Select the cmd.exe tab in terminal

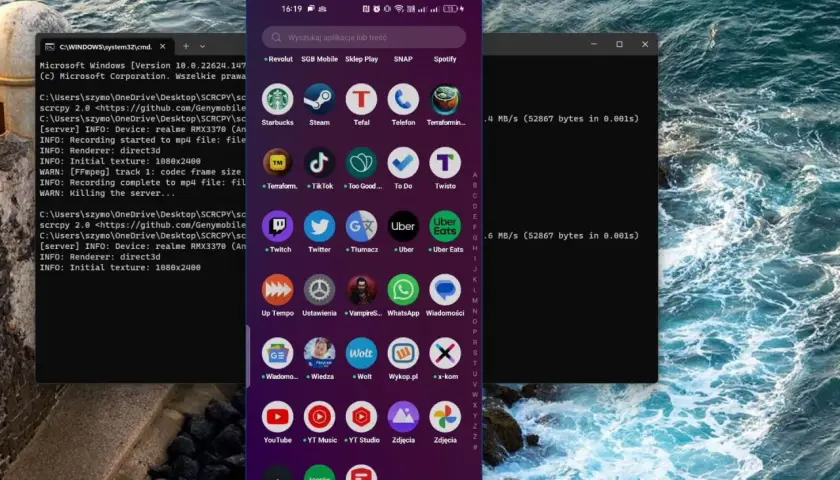pyautogui.click(x=106, y=47)
